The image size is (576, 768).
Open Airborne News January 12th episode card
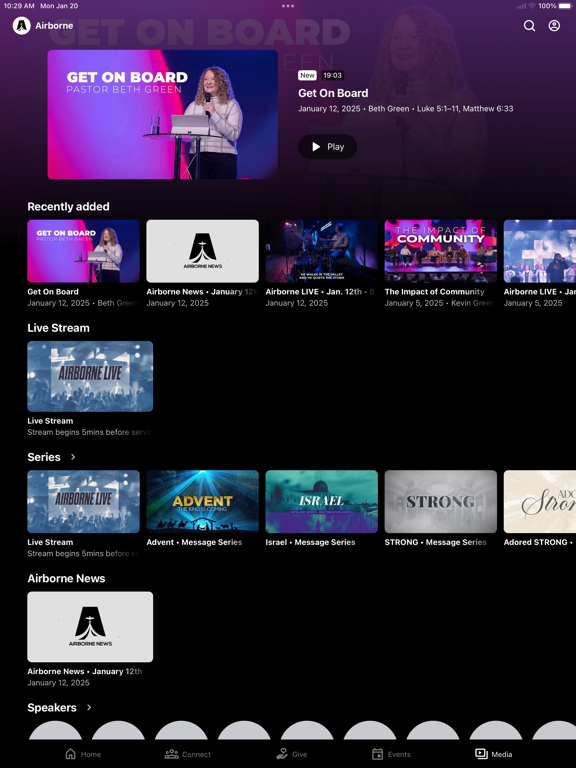pos(90,627)
